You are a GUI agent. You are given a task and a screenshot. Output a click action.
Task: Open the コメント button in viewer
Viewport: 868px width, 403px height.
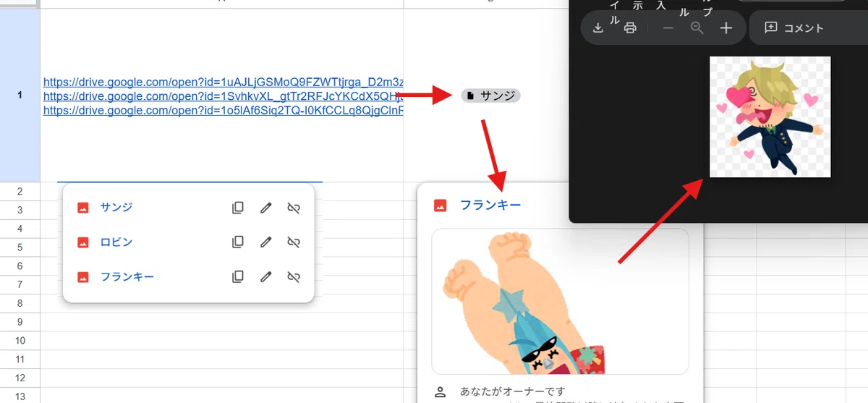(794, 27)
